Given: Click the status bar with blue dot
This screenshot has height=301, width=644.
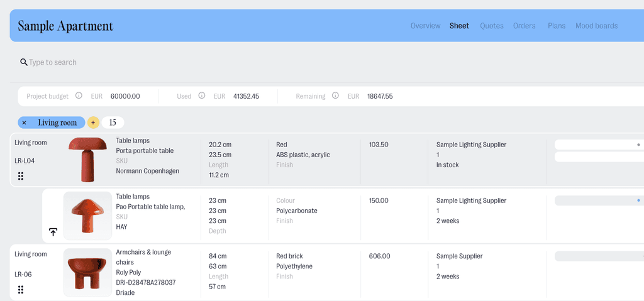Looking at the screenshot, I should pos(599,200).
